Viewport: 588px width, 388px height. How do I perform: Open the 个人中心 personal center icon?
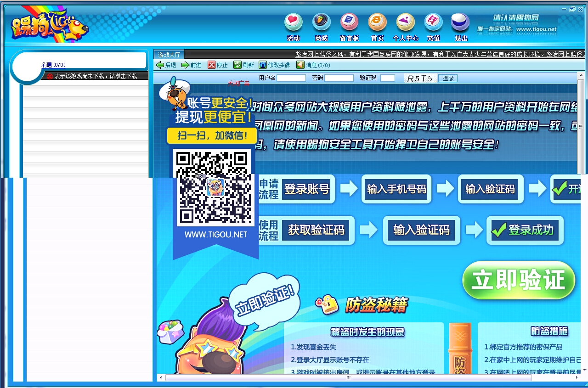click(x=406, y=22)
